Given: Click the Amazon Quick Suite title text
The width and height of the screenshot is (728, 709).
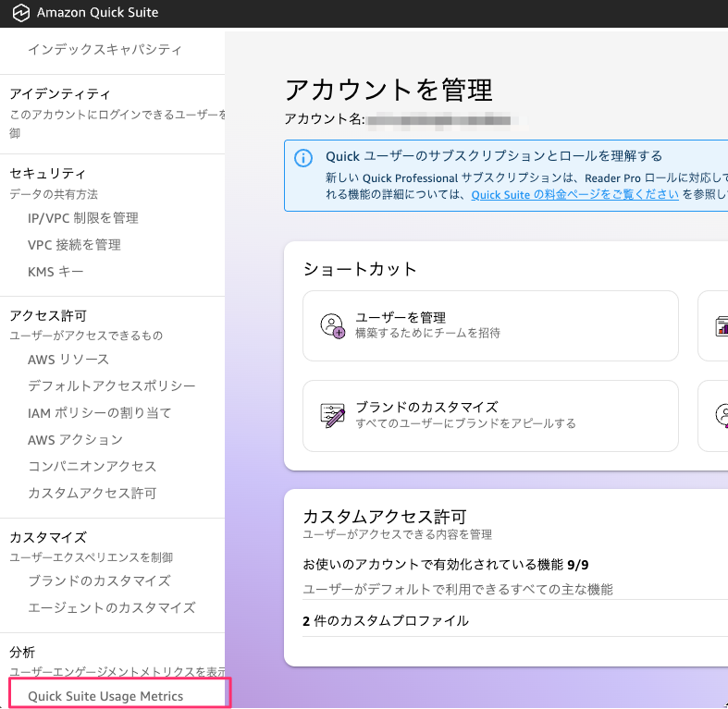Looking at the screenshot, I should [97, 13].
